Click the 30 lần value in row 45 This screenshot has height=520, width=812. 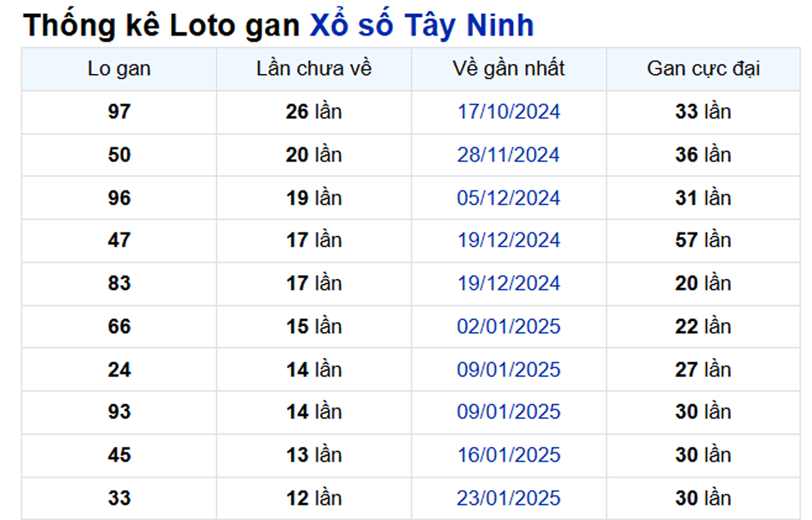(704, 455)
